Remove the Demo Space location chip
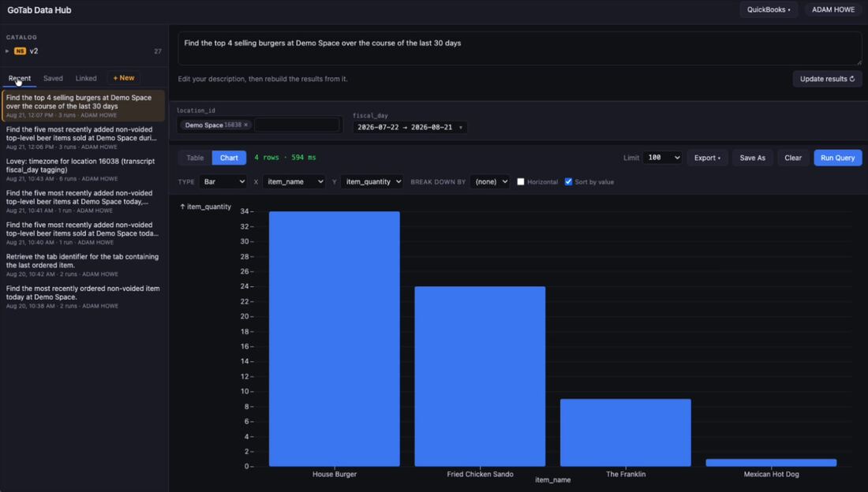The width and height of the screenshot is (868, 492). (x=245, y=125)
